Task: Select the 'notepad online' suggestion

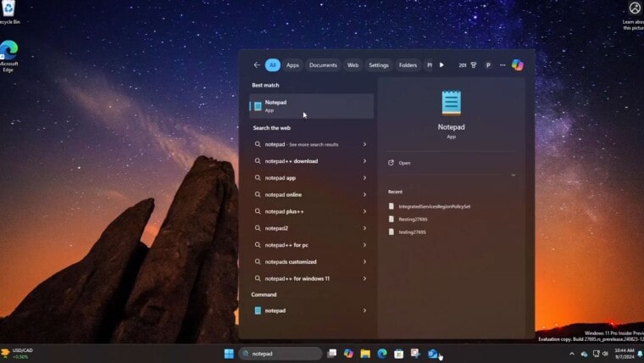Action: (311, 194)
